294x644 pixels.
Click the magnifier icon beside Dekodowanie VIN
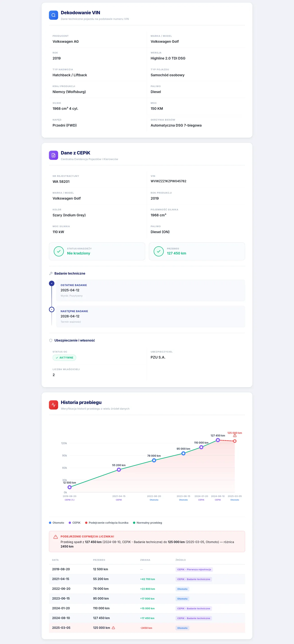tap(53, 15)
